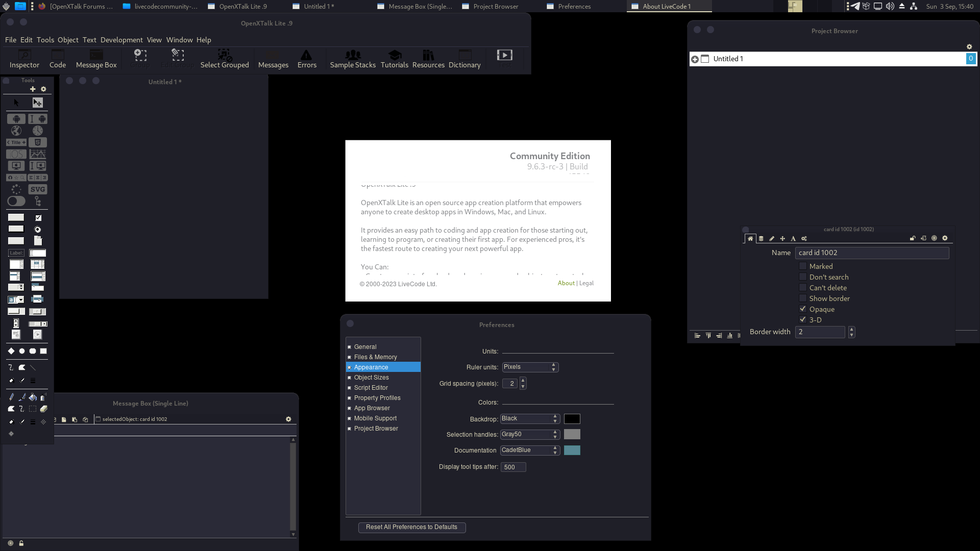The width and height of the screenshot is (980, 551).
Task: Enable the Marked checkbox
Action: point(803,266)
